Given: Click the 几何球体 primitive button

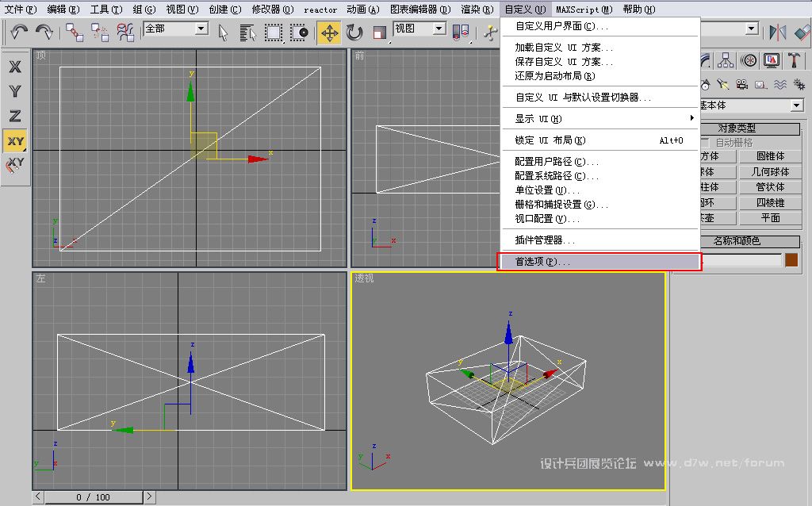Looking at the screenshot, I should pyautogui.click(x=771, y=171).
